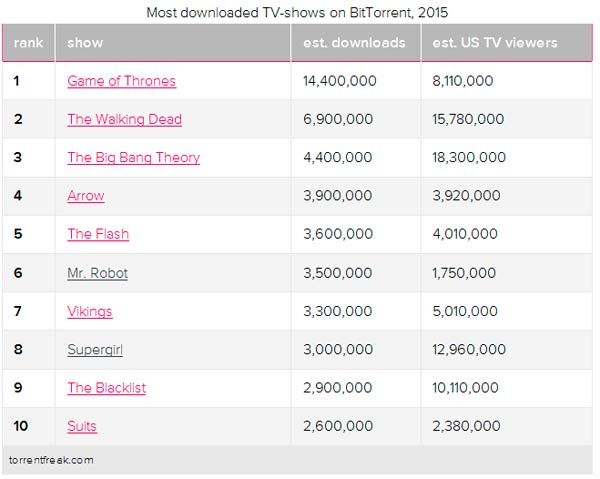Select the Supergirl link
600x479 pixels.
95,349
